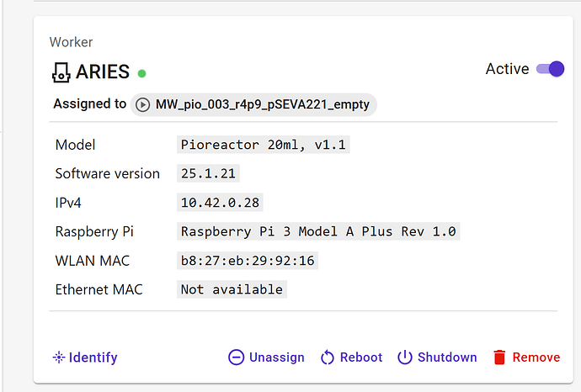581x392 pixels.
Task: Select the IPv4 address 10.42.0.28
Action: pos(220,203)
